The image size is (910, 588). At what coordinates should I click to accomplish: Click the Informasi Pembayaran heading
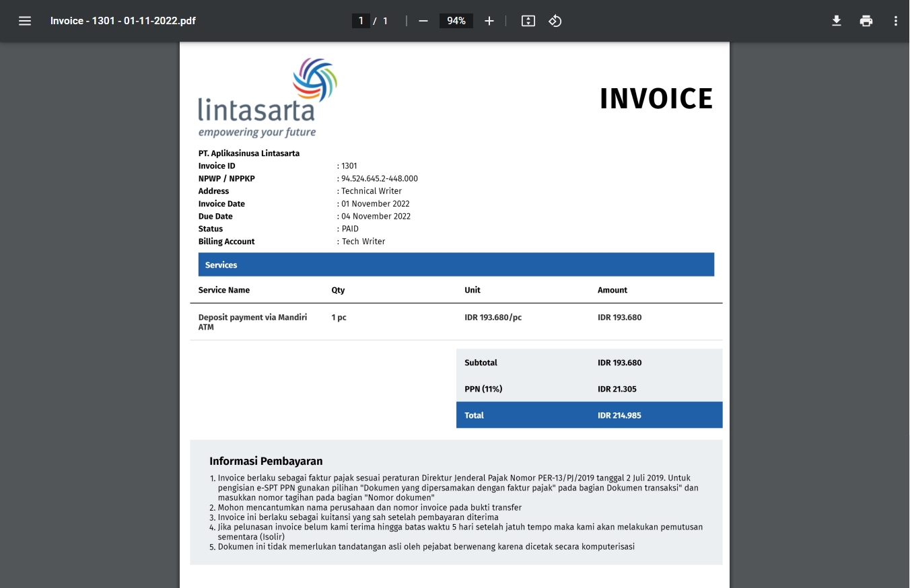pyautogui.click(x=266, y=461)
